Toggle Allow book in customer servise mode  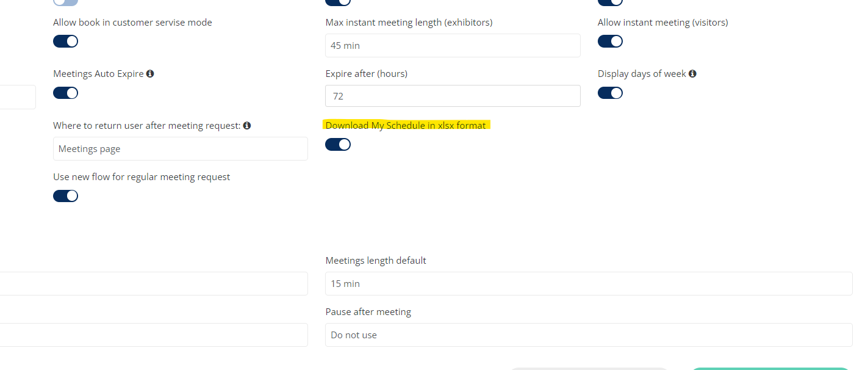pos(66,42)
